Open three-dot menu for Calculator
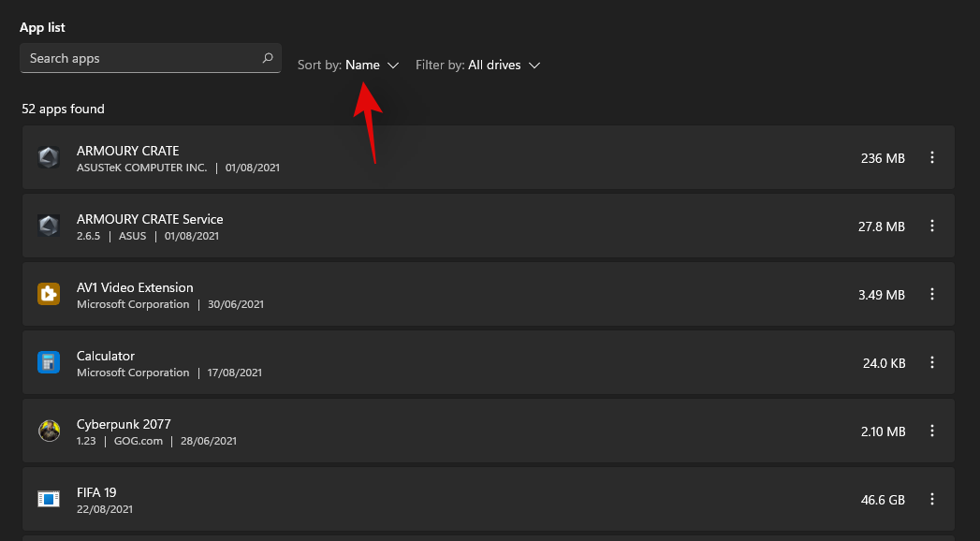 (x=931, y=363)
